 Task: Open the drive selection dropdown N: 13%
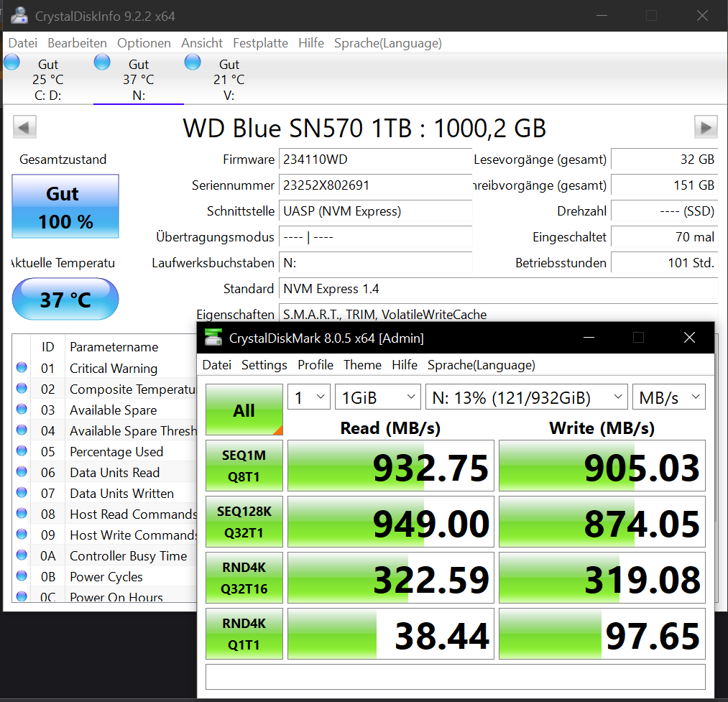click(x=527, y=397)
